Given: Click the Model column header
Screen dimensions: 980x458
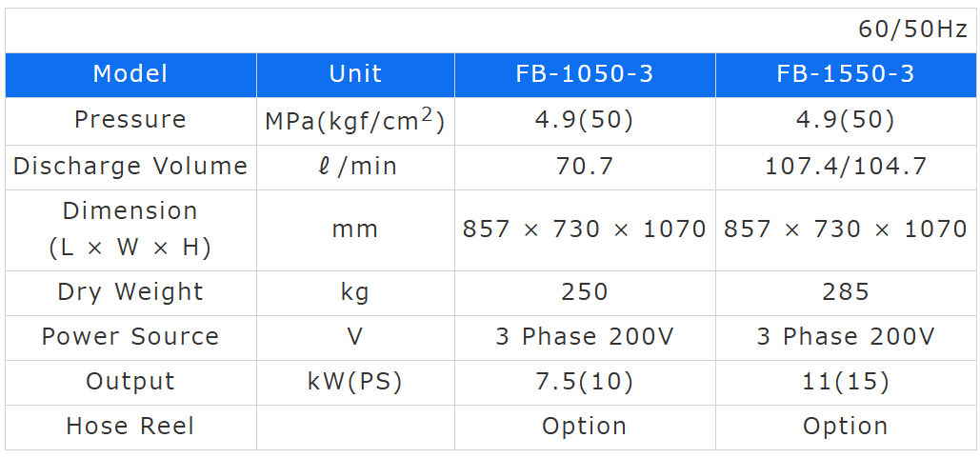Looking at the screenshot, I should (130, 74).
